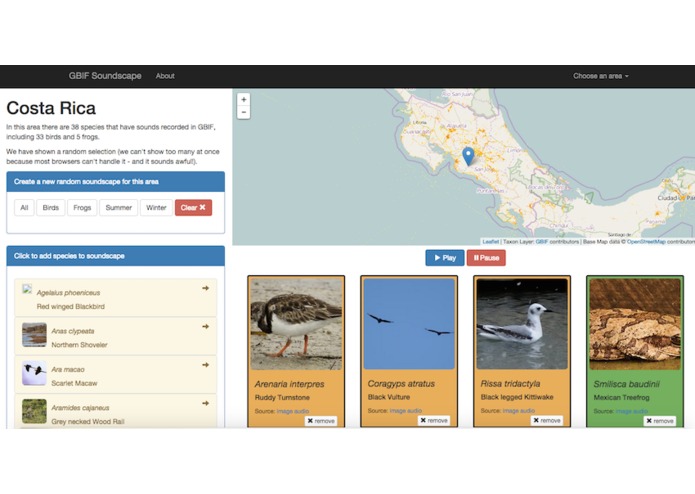Image resolution: width=695 pixels, height=494 pixels.
Task: Click the broken image icon for Red winged Blackbird
Action: click(x=27, y=290)
